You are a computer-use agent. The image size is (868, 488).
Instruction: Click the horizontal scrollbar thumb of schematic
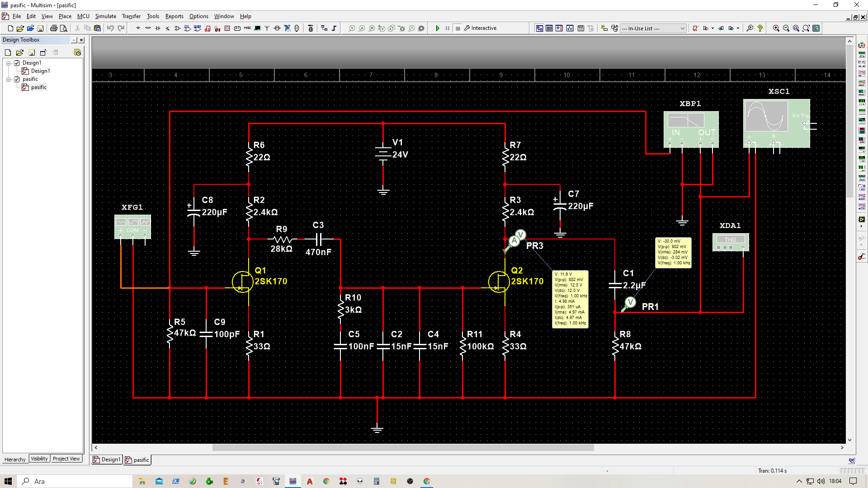(x=403, y=448)
